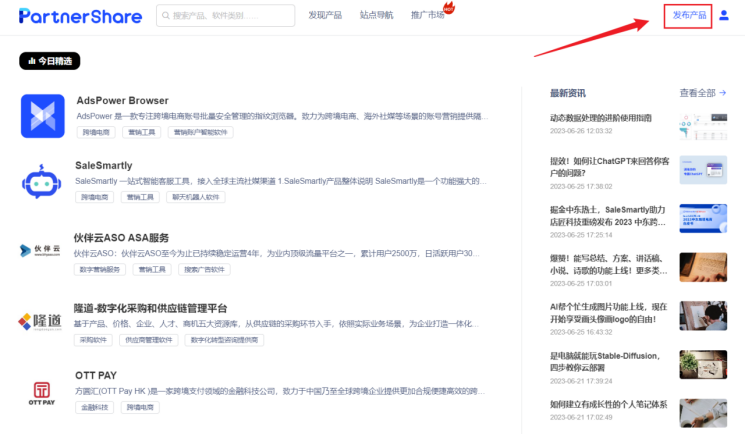Open the SaleSmartly product title
Viewport: 745px width, 434px height.
[104, 165]
